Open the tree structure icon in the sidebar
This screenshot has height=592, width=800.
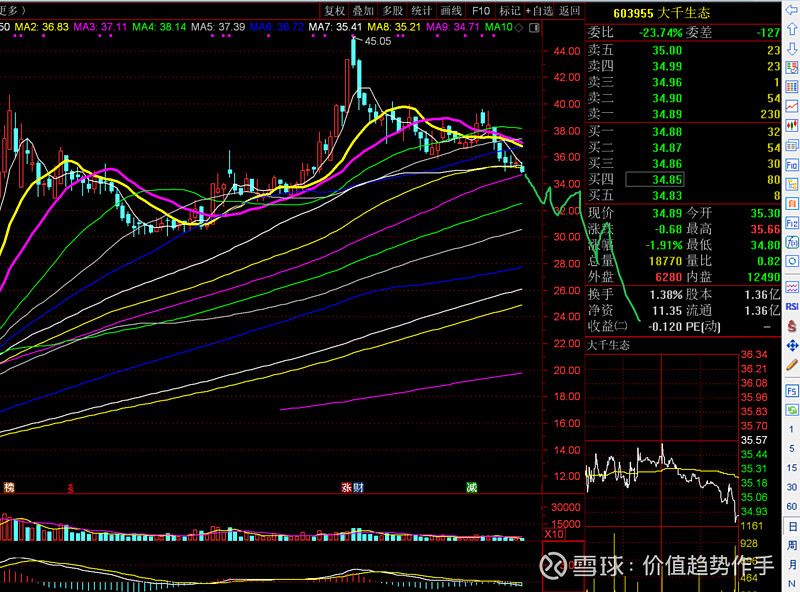coord(792,184)
